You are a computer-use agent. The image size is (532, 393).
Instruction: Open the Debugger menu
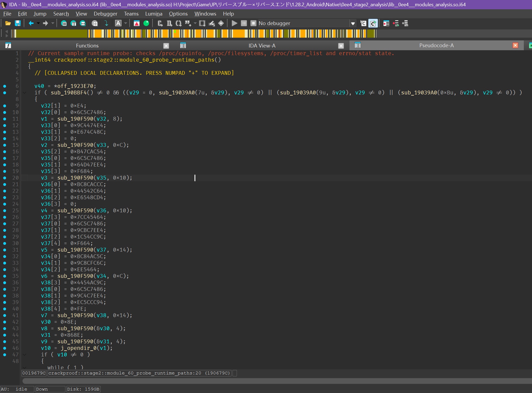point(105,14)
